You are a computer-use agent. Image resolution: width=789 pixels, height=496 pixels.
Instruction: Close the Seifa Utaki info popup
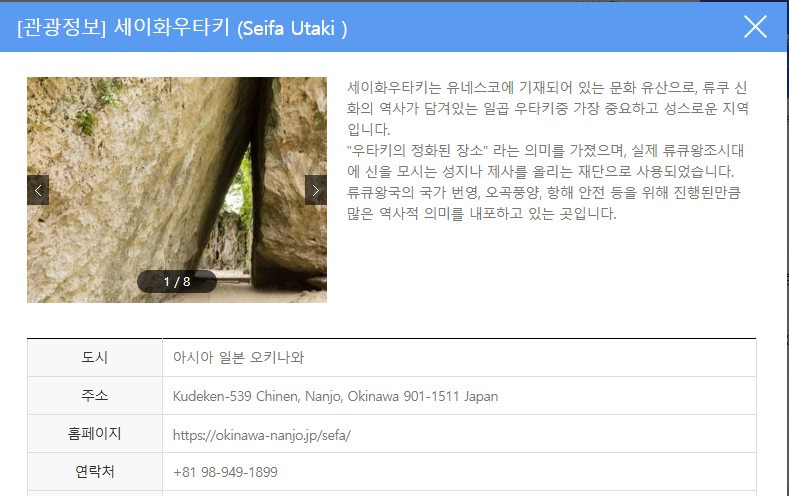pyautogui.click(x=755, y=27)
